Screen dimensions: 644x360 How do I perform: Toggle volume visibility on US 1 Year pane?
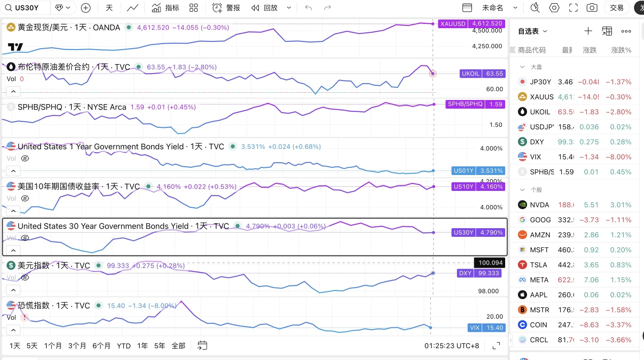point(25,159)
